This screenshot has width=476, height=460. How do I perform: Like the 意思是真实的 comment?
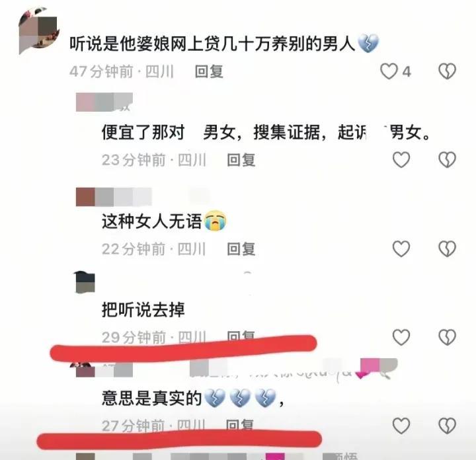(401, 426)
